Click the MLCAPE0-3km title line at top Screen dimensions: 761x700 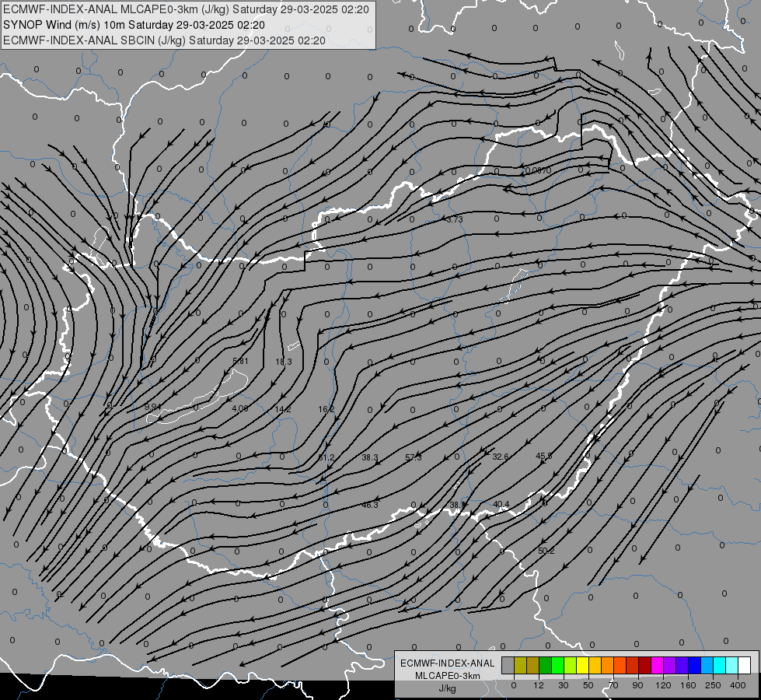tap(186, 9)
